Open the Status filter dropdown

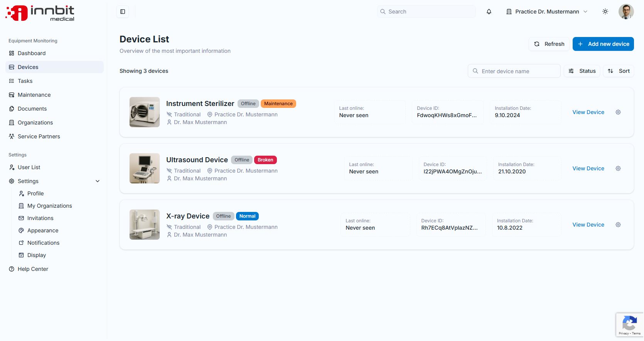point(582,71)
